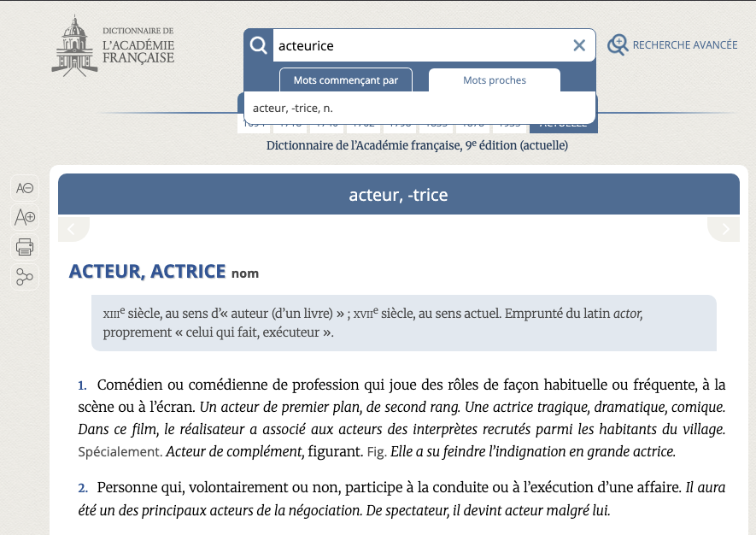This screenshot has width=756, height=535.
Task: Open the Dictionnaire de l'Académie française home title
Action: [138, 45]
